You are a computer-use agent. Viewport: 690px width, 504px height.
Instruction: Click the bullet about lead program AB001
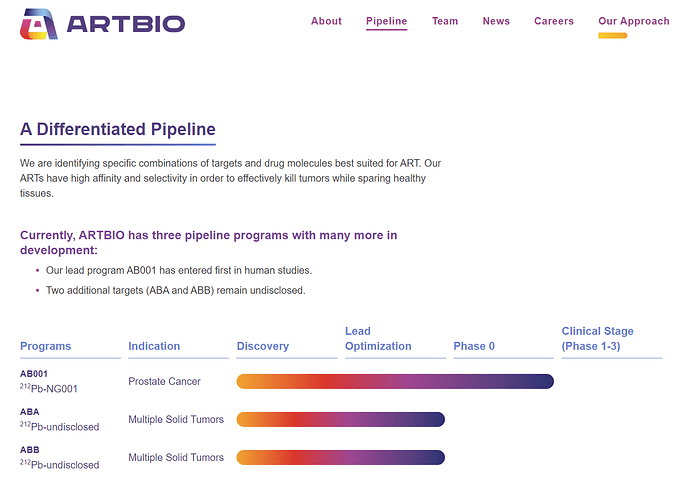coord(179,270)
